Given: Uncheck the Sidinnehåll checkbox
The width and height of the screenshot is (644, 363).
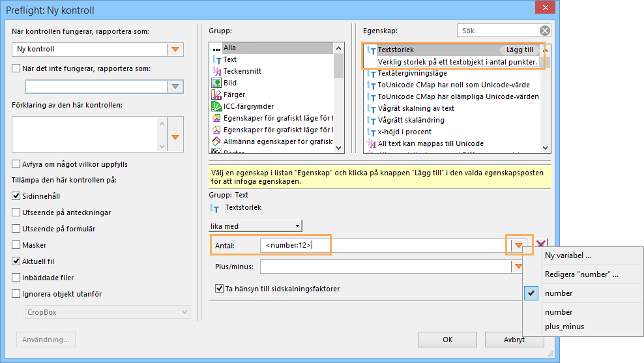Looking at the screenshot, I should tap(17, 196).
